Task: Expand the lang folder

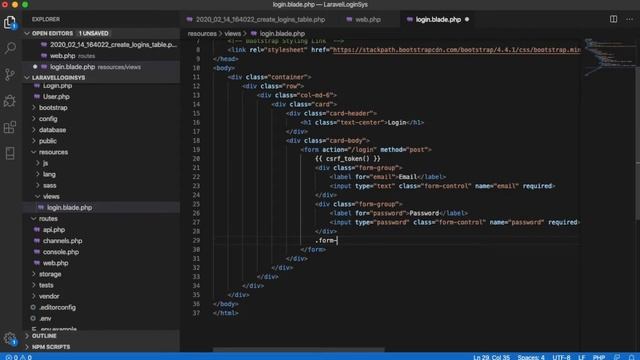Action: point(49,174)
